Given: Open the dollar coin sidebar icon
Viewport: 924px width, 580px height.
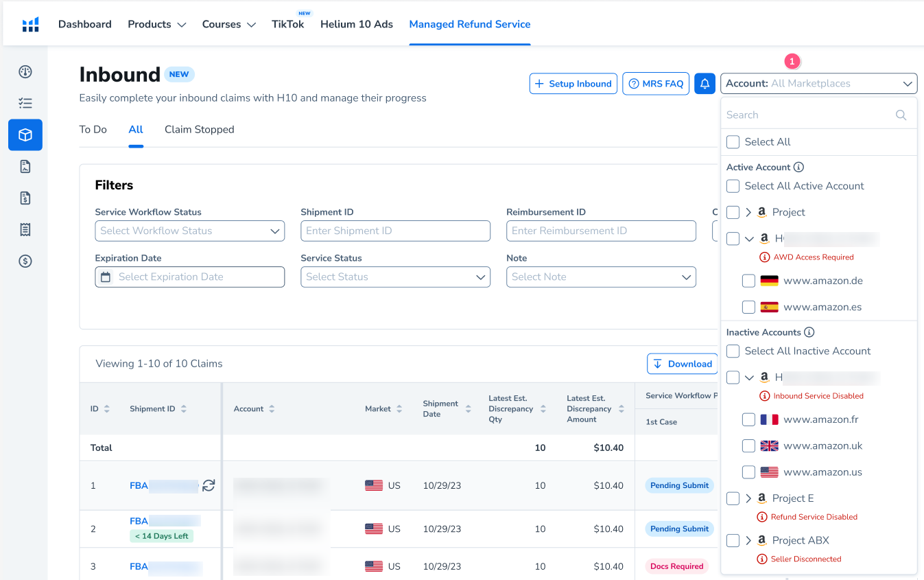Looking at the screenshot, I should 25,261.
